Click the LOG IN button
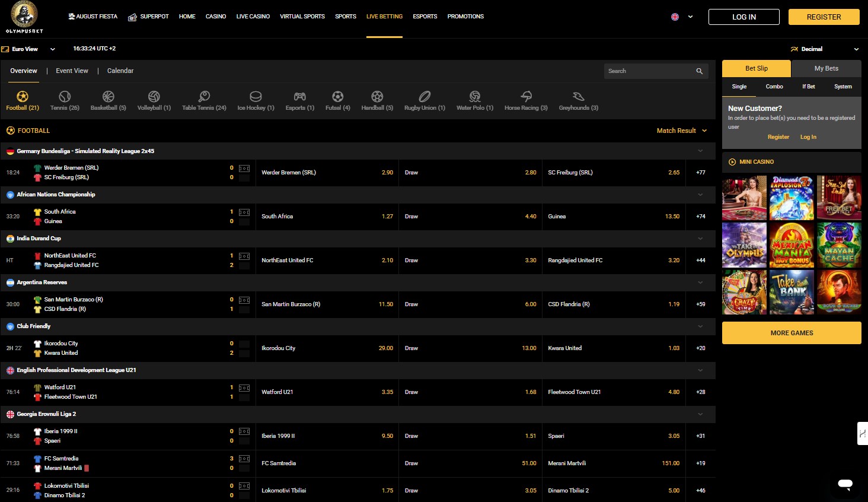The width and height of the screenshot is (868, 502). [x=744, y=17]
